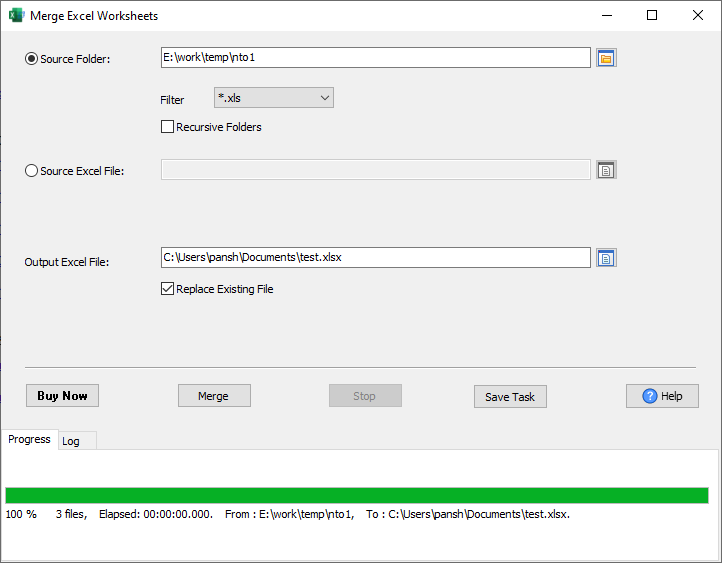Click the green progress bar
722x563 pixels.
tap(357, 495)
